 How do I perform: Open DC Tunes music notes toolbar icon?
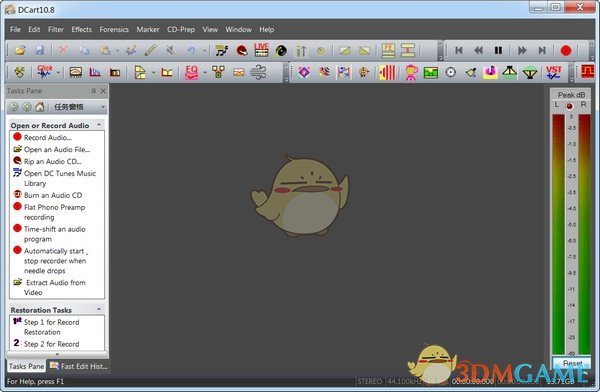pos(222,51)
